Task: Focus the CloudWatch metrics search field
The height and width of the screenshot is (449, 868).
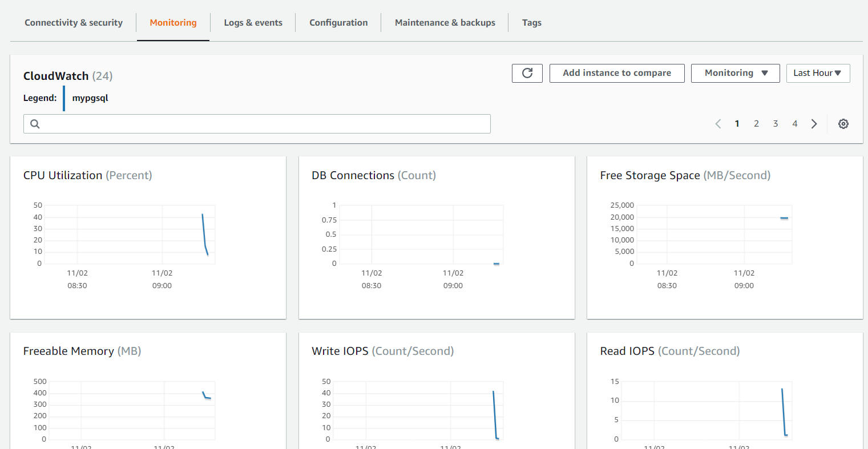Action: click(x=257, y=124)
